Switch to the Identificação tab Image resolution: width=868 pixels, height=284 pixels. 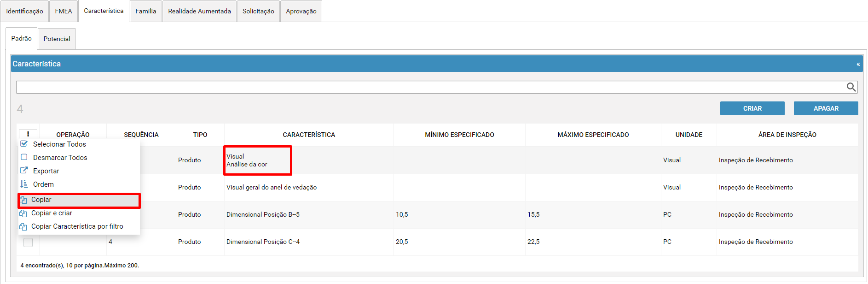click(24, 11)
